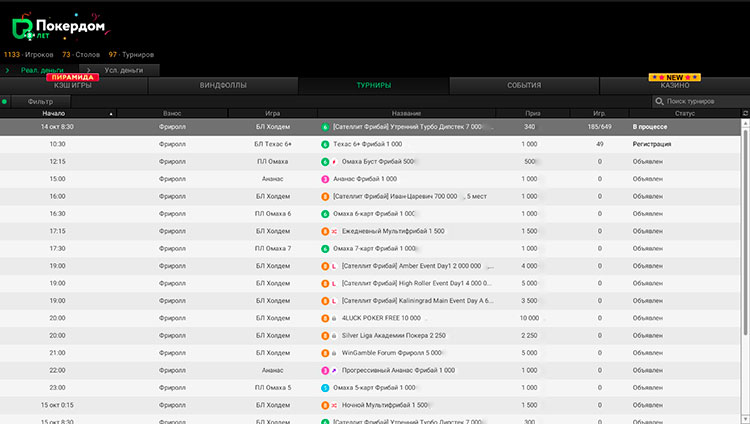Click the 73 Столов counter
The image size is (750, 424).
81,55
